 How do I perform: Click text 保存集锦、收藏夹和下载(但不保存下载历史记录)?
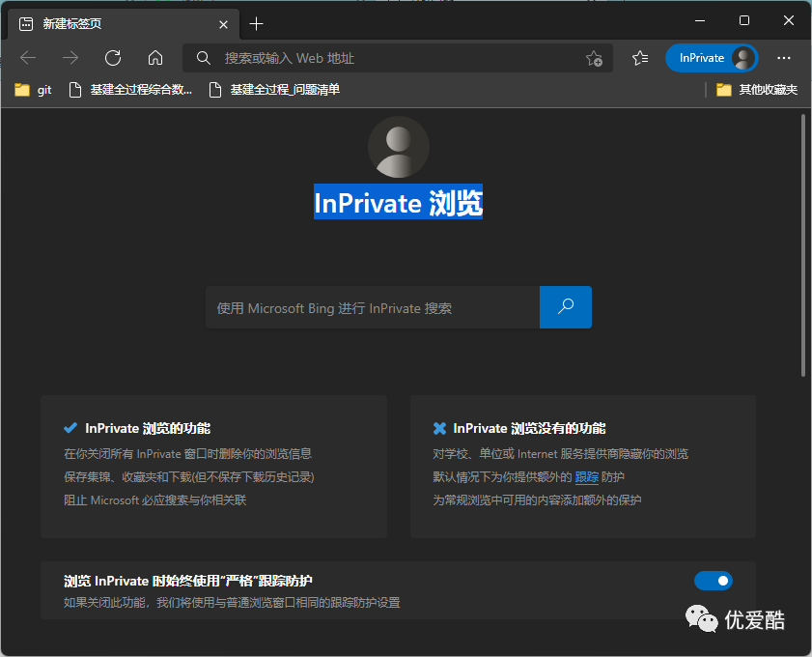click(189, 477)
